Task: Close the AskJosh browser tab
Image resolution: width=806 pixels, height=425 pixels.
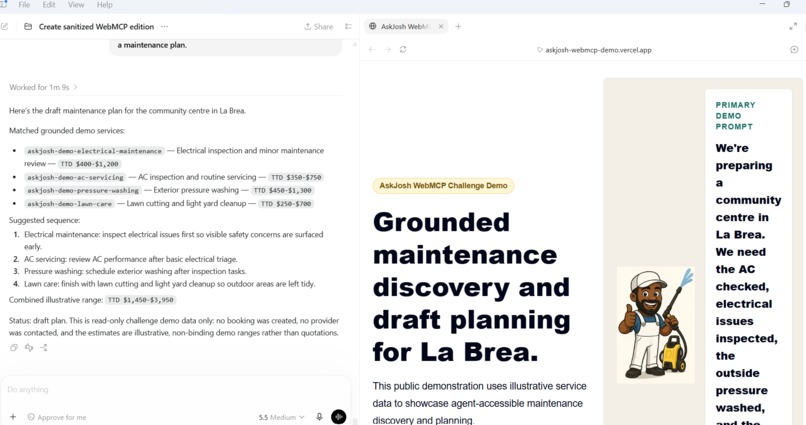Action: point(441,27)
